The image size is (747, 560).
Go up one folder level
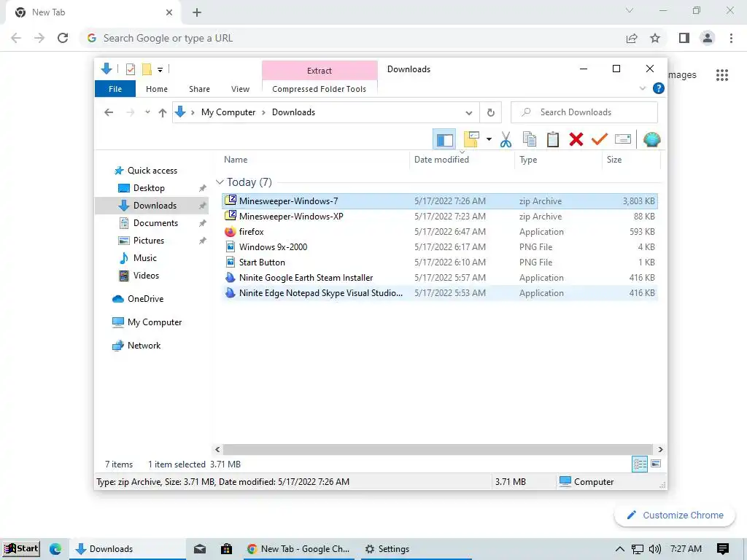pos(163,112)
